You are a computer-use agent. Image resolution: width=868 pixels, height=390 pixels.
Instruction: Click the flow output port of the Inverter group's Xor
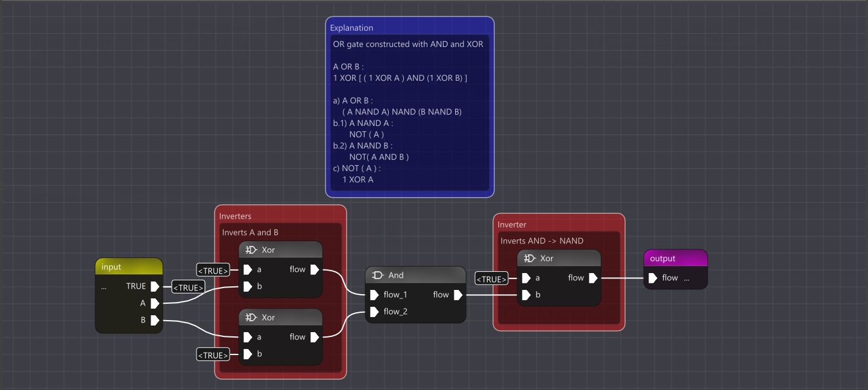coord(593,278)
